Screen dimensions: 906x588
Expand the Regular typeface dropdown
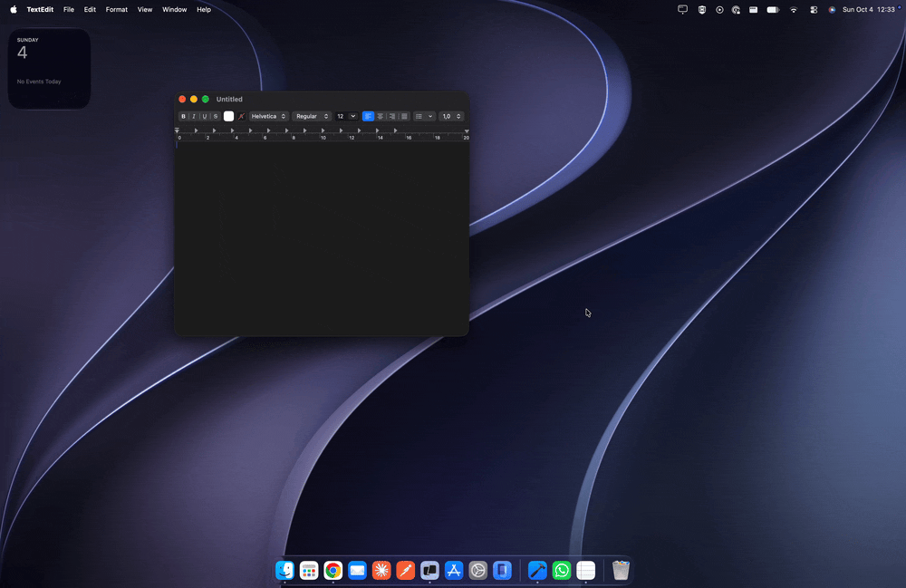(312, 116)
